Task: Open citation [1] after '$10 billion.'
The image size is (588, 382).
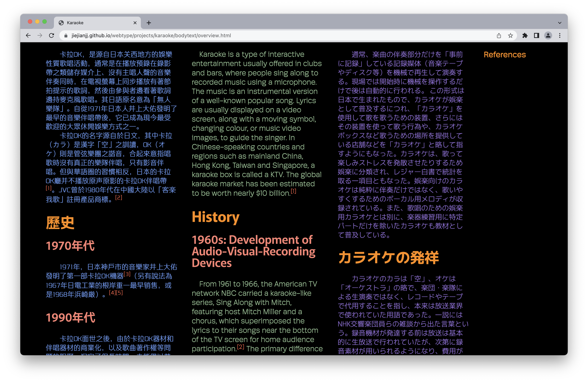Action: (x=293, y=191)
